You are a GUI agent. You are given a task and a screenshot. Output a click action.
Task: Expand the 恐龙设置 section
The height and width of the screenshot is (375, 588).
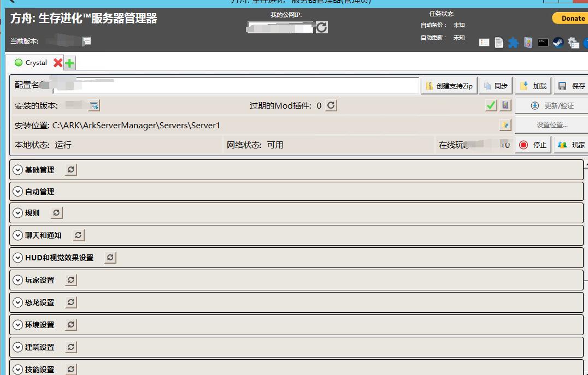click(x=17, y=302)
